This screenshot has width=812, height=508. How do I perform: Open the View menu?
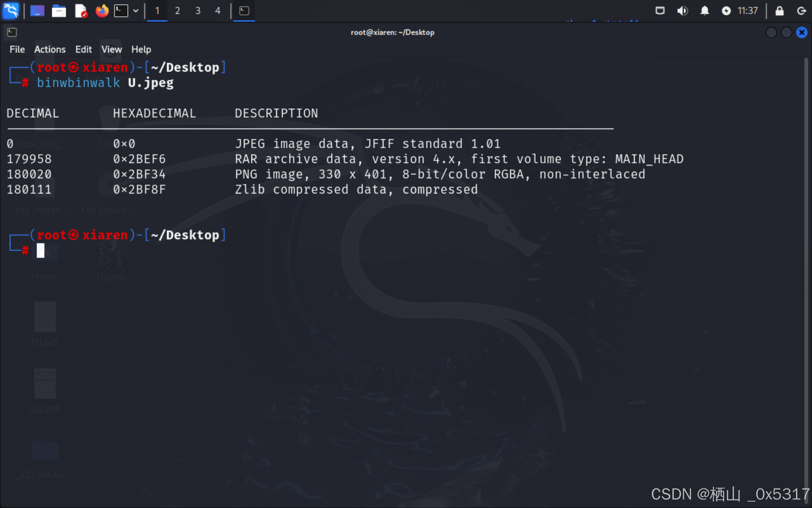[111, 50]
